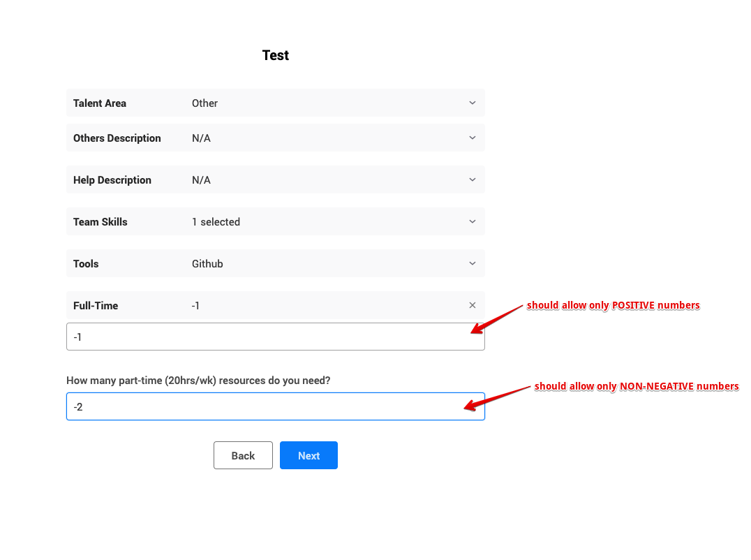The width and height of the screenshot is (751, 560).
Task: Click the Test heading at the top
Action: [x=275, y=55]
